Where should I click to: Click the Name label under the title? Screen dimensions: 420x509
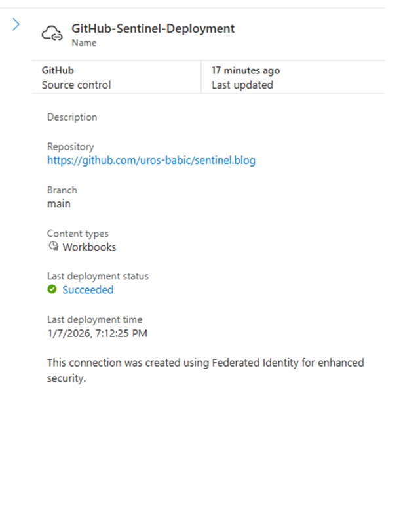coord(84,43)
